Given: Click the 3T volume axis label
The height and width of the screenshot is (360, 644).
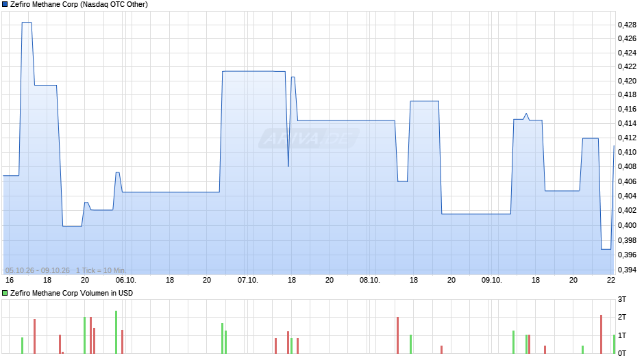Looking at the screenshot, I should [622, 299].
